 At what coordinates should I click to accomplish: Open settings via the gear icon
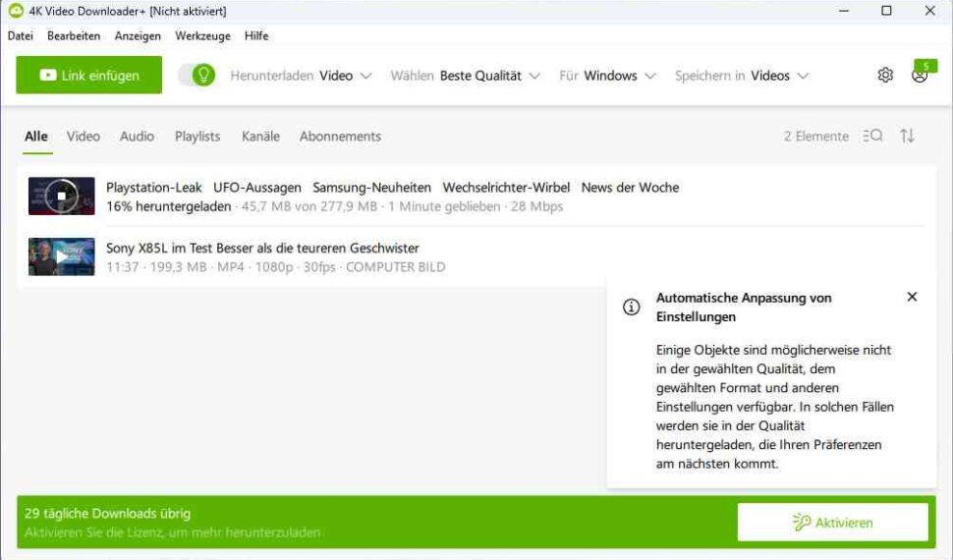click(x=885, y=76)
